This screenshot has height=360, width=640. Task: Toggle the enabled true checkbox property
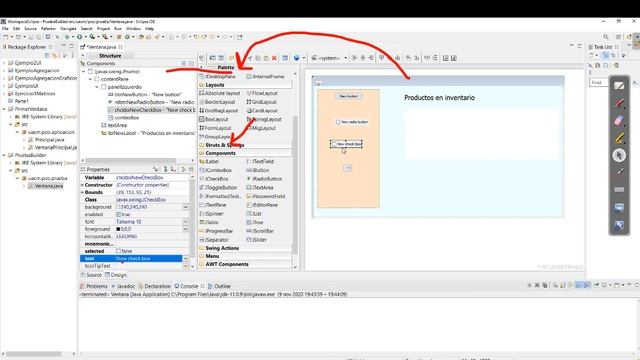(x=118, y=214)
